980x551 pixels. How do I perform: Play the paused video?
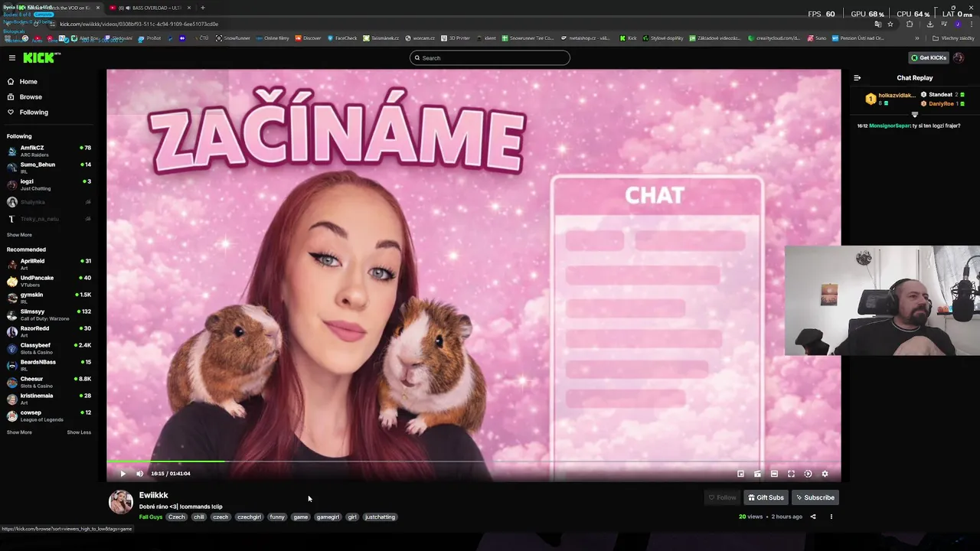point(122,474)
